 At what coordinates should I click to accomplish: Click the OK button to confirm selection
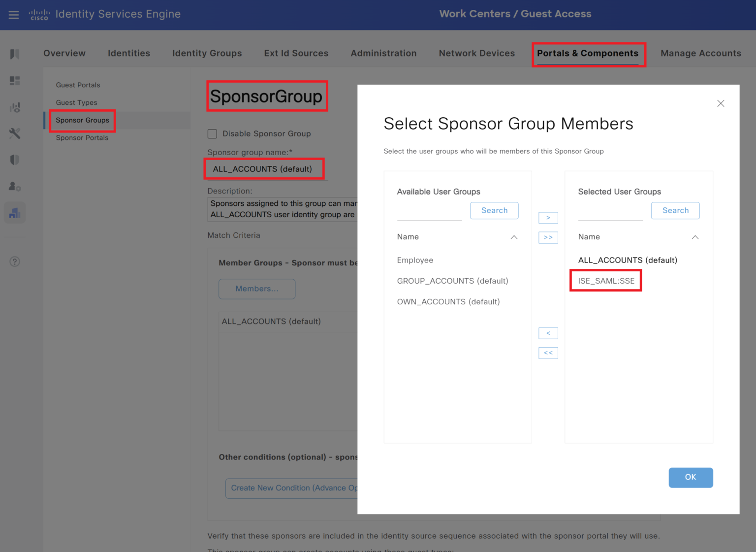(x=691, y=477)
